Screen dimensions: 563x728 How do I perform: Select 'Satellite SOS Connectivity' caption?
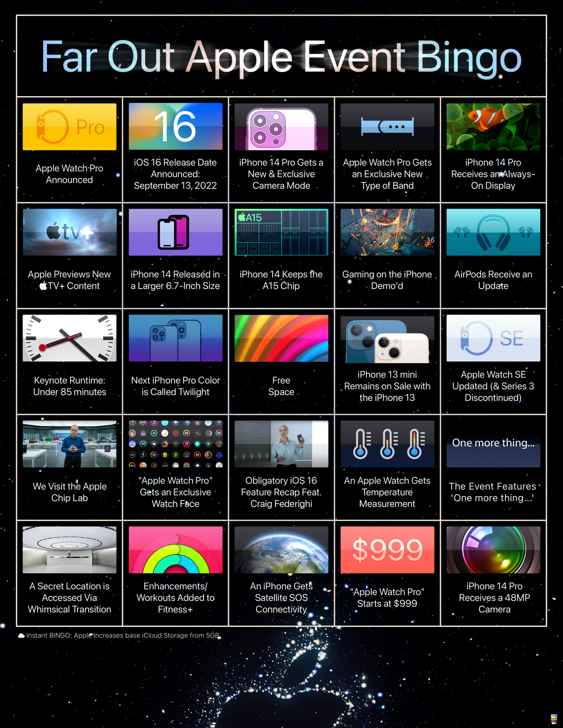click(x=281, y=598)
